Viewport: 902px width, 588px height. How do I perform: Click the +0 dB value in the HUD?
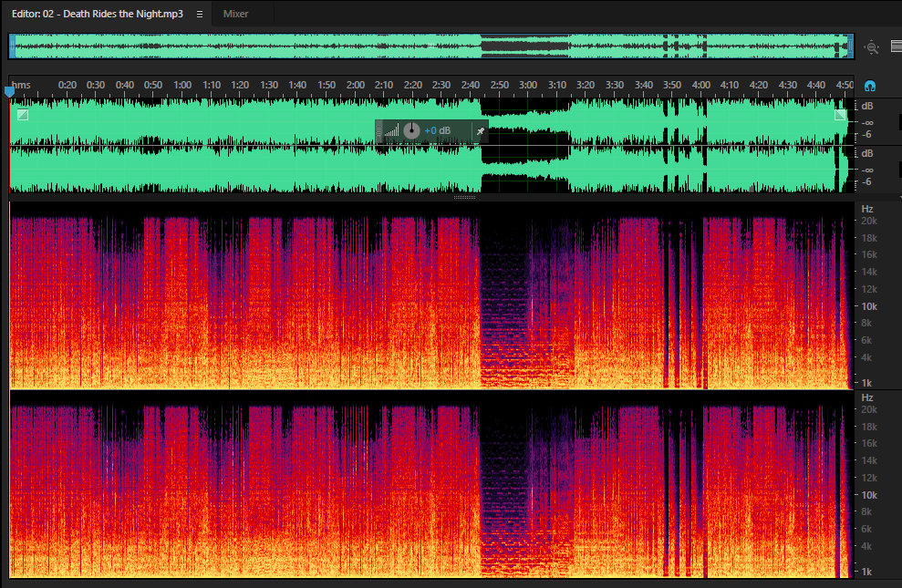437,131
